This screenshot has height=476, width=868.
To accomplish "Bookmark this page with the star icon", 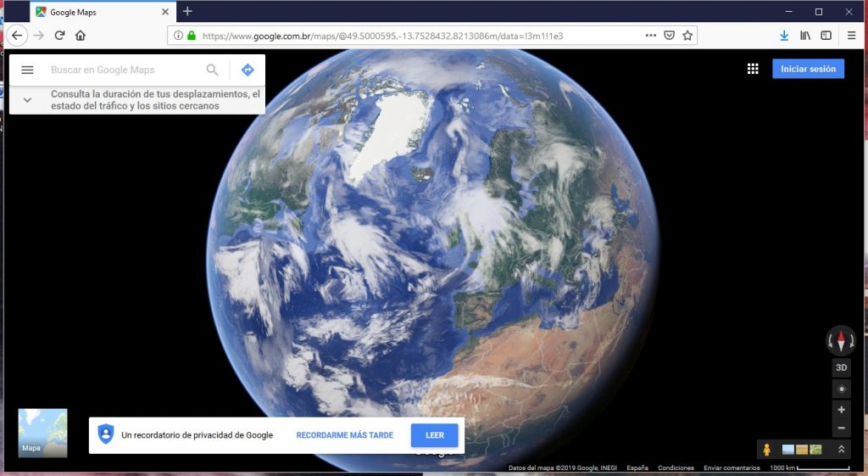I will point(687,36).
